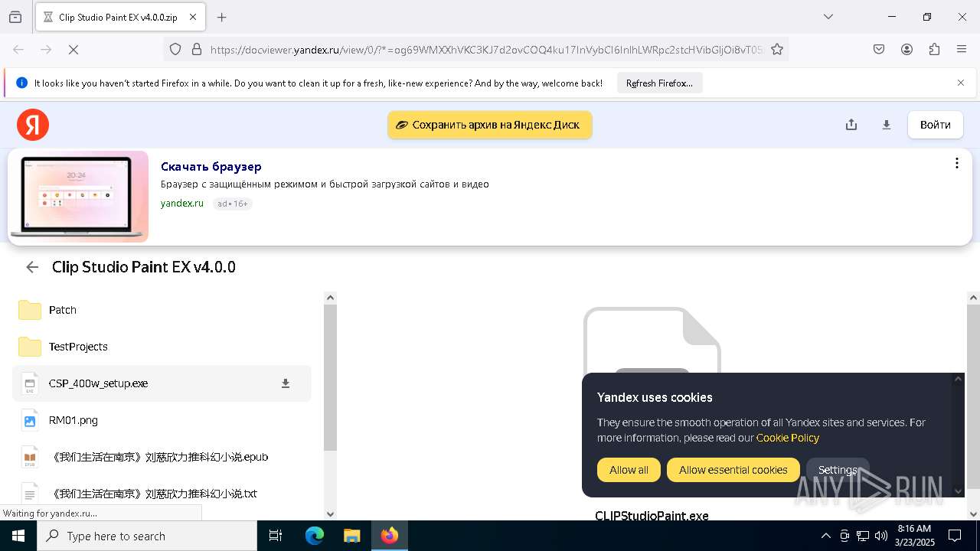Screen dimensions: 980x551
Task: Focus the taskbar search box
Action: pyautogui.click(x=147, y=536)
